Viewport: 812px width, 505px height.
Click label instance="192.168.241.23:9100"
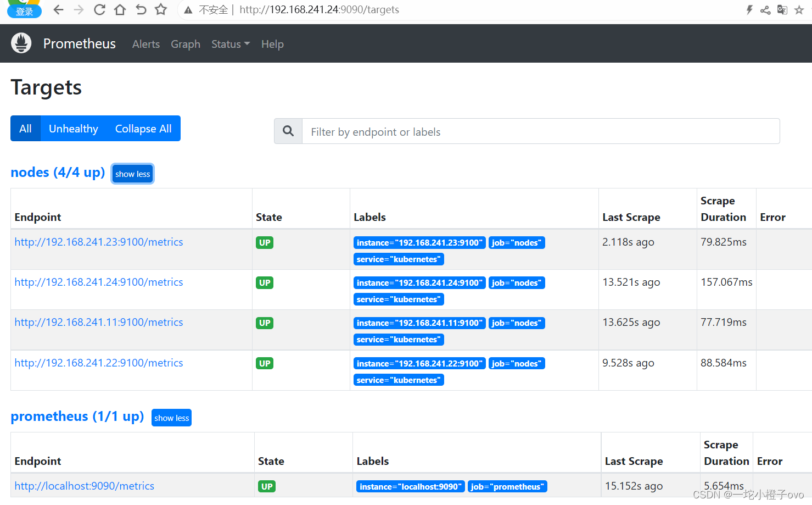419,242
